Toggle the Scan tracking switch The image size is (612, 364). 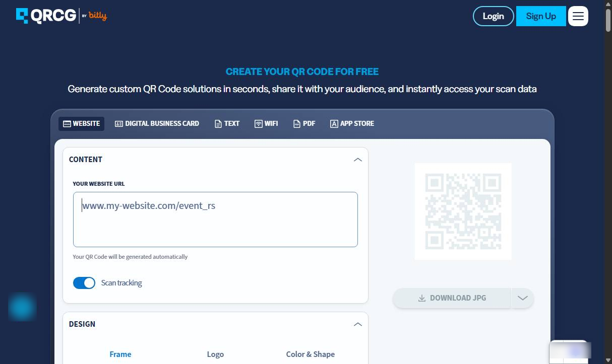(x=84, y=283)
